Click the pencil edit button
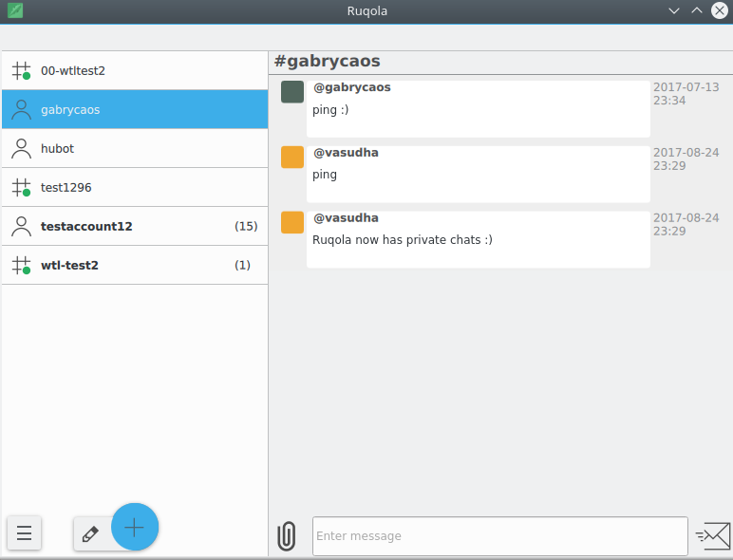The width and height of the screenshot is (733, 560). click(91, 533)
